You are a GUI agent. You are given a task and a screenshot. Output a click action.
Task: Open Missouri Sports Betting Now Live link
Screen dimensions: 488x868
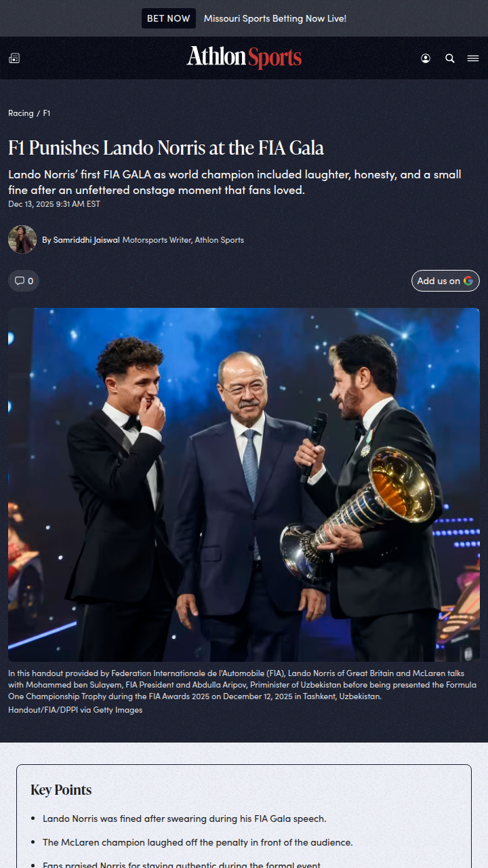(274, 18)
